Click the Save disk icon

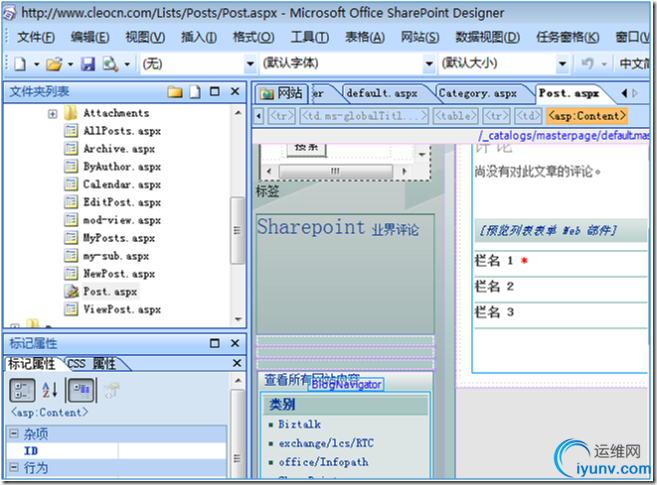pos(88,64)
